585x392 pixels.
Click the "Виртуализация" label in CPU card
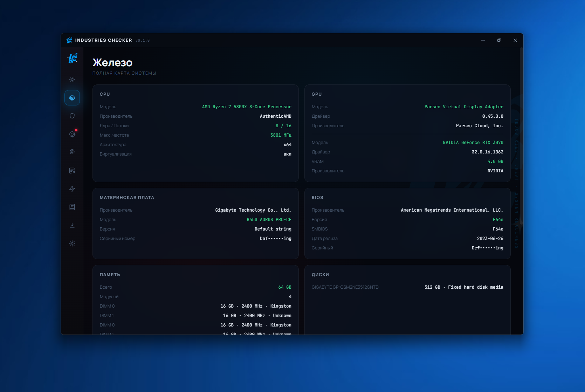pyautogui.click(x=116, y=154)
